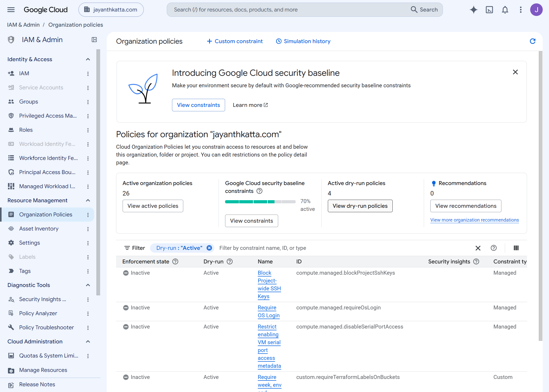This screenshot has height=392, width=549.
Task: Click the Search button in top bar
Action: point(424,10)
